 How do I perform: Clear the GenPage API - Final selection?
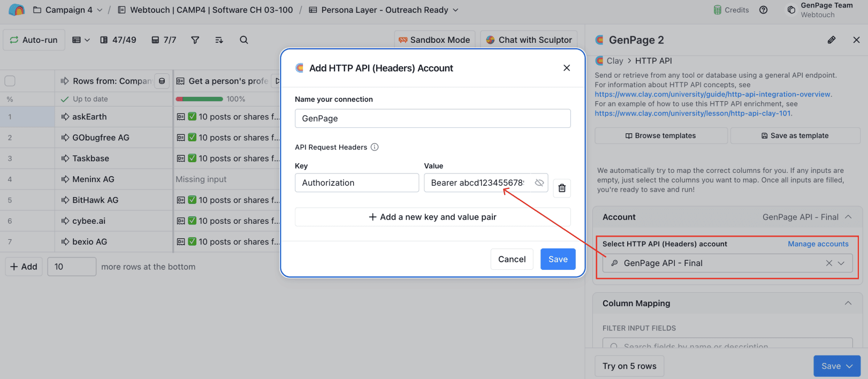(829, 263)
